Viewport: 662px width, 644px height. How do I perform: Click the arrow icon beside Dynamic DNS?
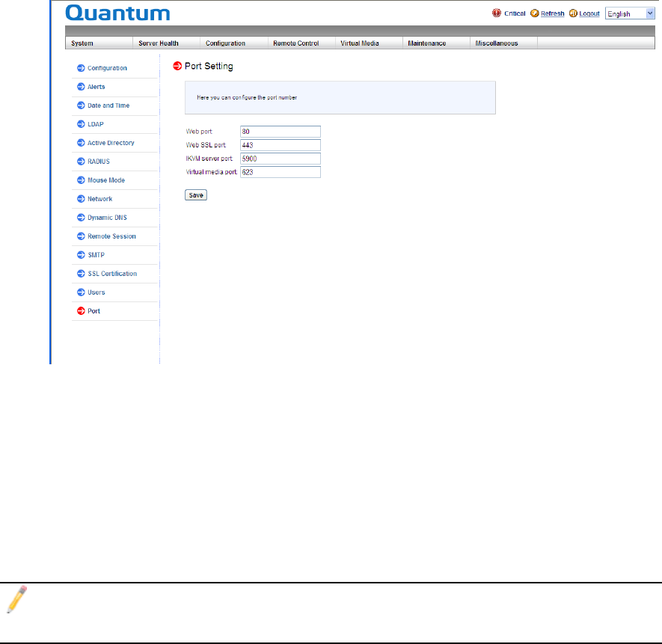81,218
